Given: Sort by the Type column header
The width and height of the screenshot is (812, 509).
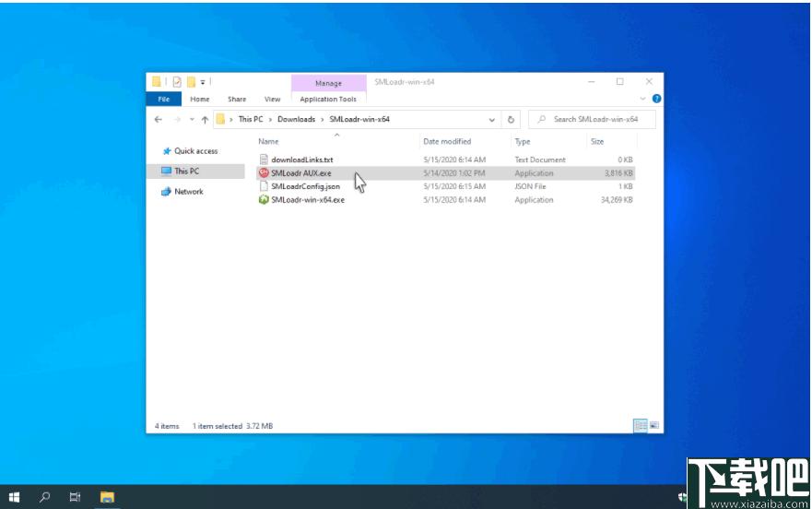Looking at the screenshot, I should [522, 141].
